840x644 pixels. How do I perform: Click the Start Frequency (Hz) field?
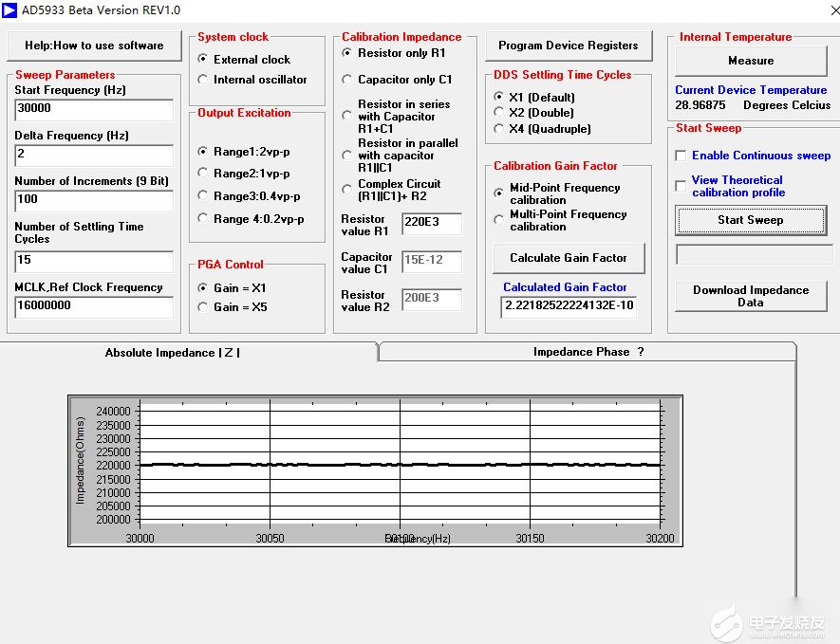(94, 110)
